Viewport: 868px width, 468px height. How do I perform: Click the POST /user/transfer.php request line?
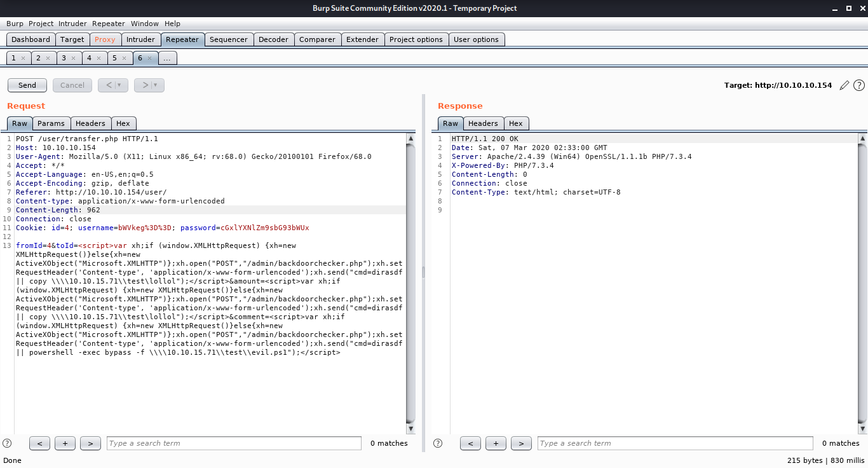(x=87, y=139)
